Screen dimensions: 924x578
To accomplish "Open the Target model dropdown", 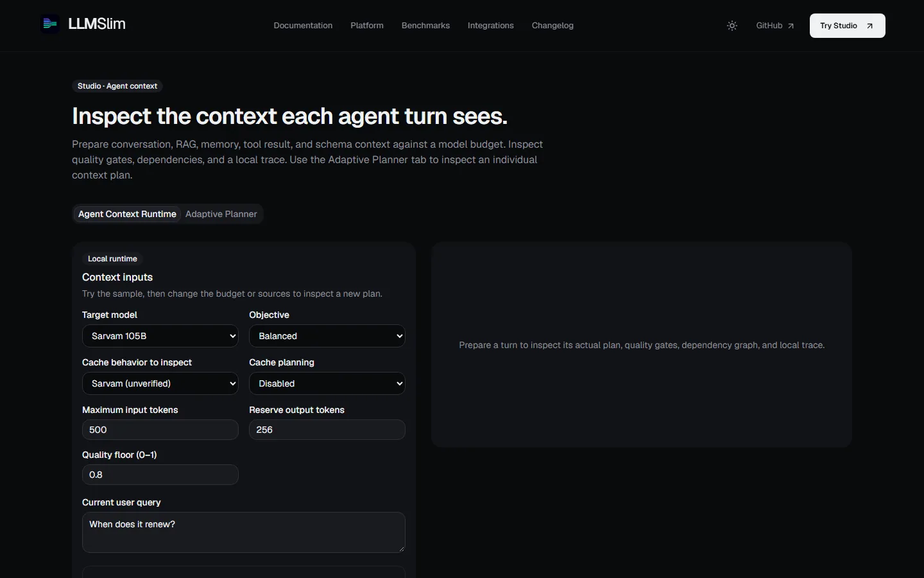I will [x=160, y=336].
